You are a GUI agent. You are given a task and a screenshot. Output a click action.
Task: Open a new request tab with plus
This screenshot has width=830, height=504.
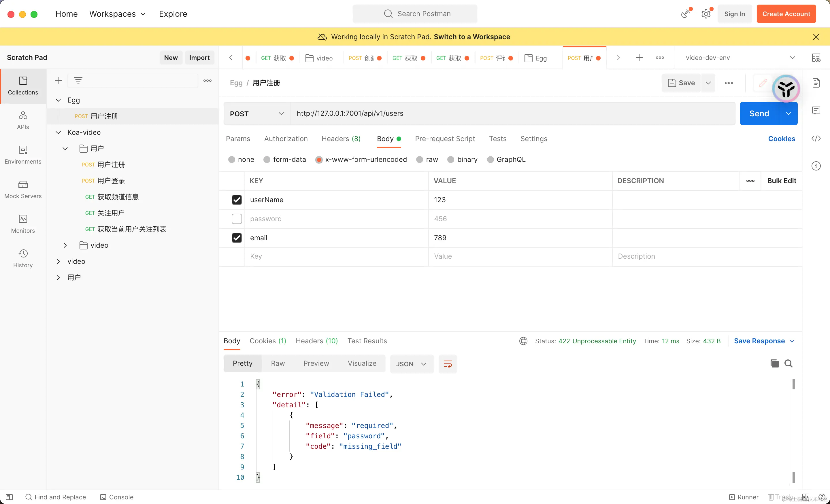coord(639,58)
